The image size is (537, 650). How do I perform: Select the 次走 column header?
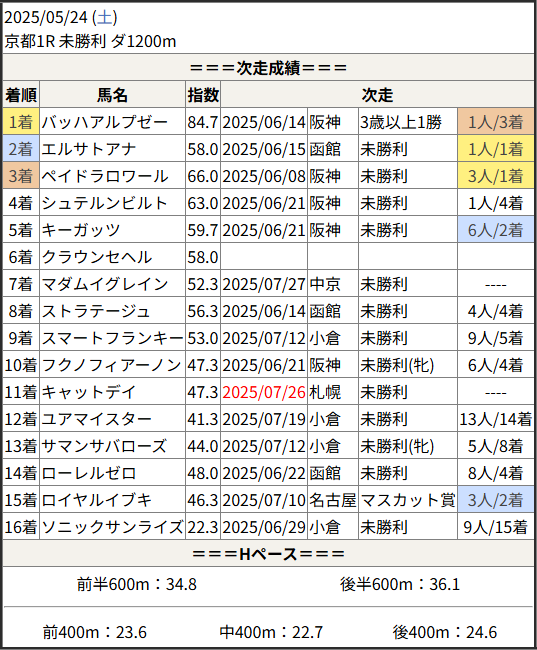pyautogui.click(x=377, y=95)
